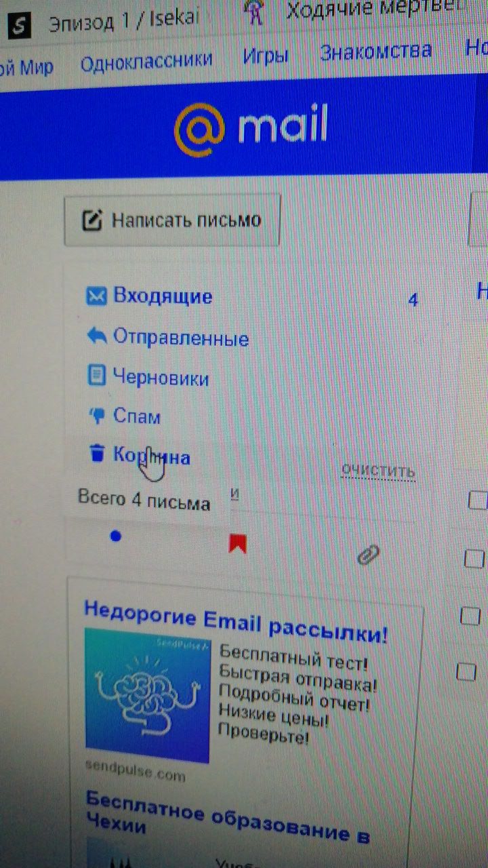This screenshot has height=868, width=488.
Task: Click Всего 4 письма tooltip text
Action: [144, 502]
